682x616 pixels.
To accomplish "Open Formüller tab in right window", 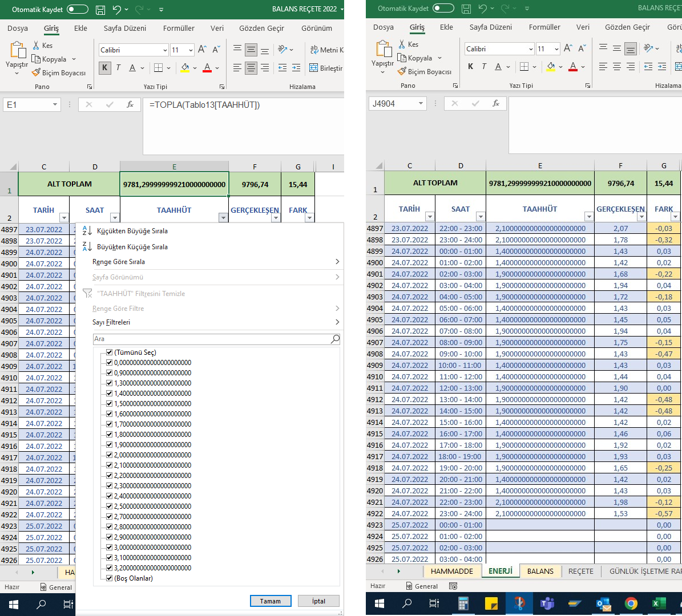I will point(544,27).
